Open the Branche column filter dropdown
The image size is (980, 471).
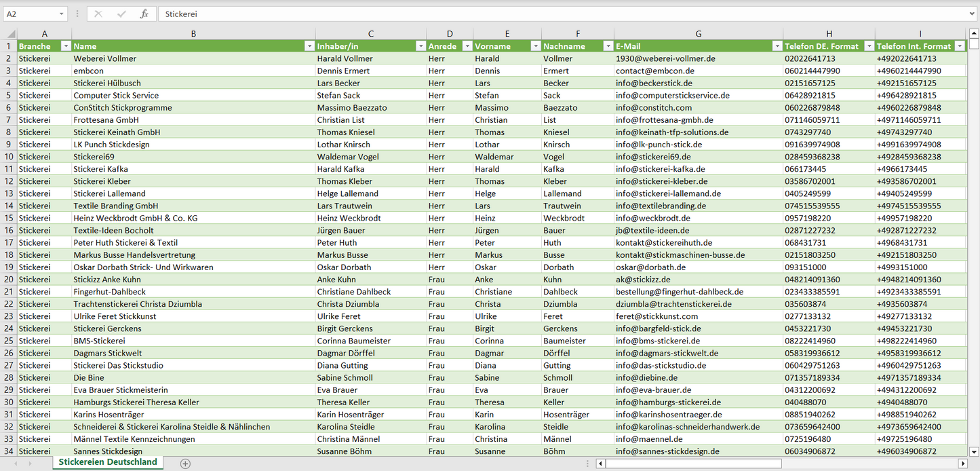66,46
